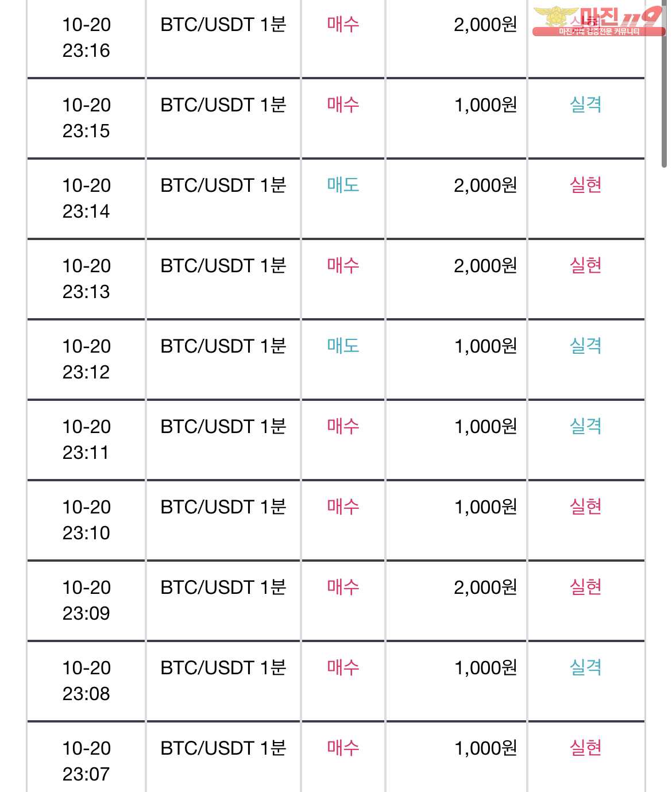Click 매도 in the 23:14 row
The height and width of the screenshot is (792, 672).
(343, 185)
